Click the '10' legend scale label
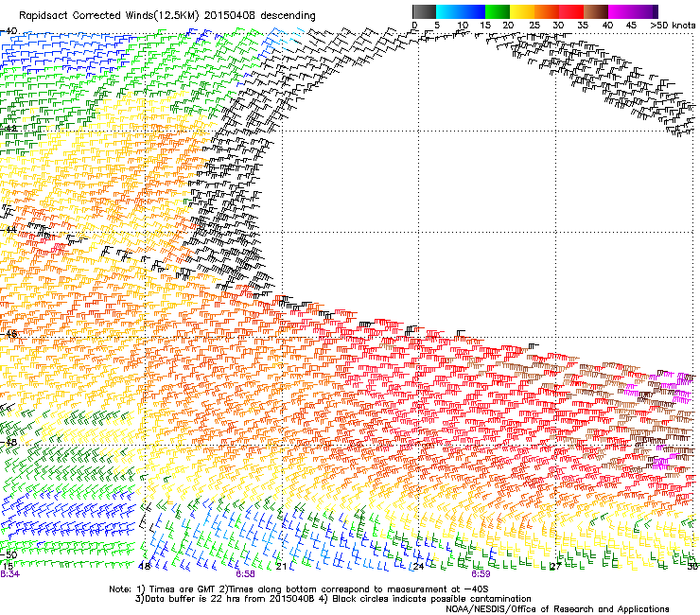The width and height of the screenshot is (700, 615). (x=463, y=26)
